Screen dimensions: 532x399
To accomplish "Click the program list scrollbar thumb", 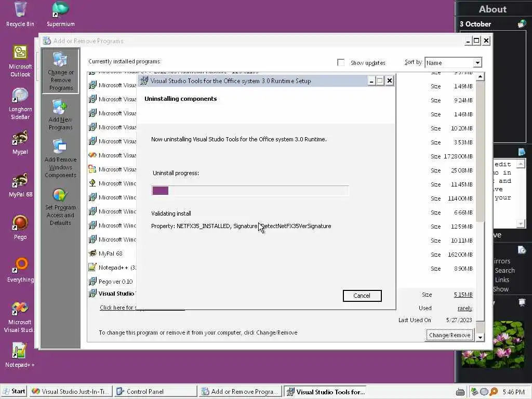I will pos(480,271).
